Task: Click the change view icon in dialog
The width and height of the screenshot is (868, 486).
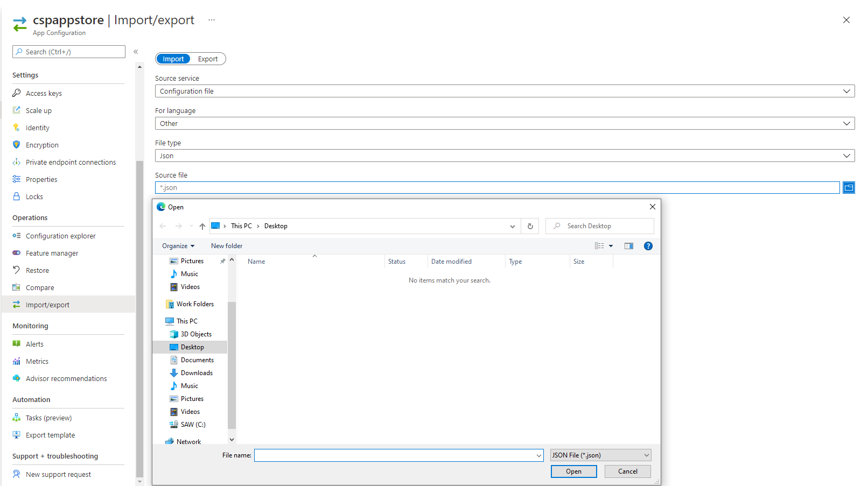Action: pos(599,246)
